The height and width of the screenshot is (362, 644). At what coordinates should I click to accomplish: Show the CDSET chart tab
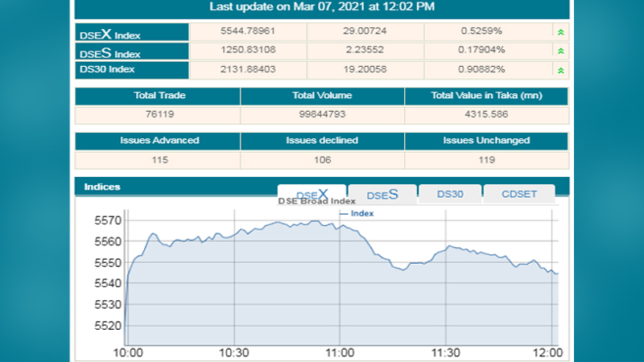click(518, 195)
